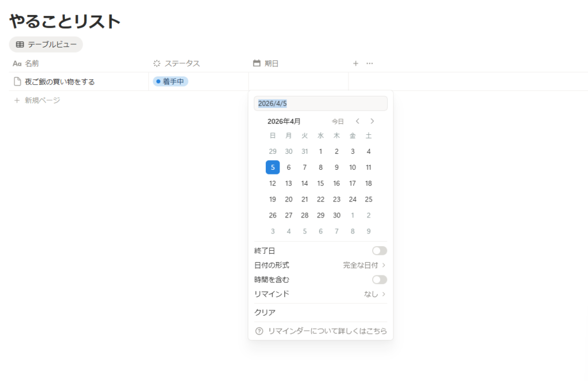Select クリア to clear the date
The image size is (588, 381).
click(265, 312)
